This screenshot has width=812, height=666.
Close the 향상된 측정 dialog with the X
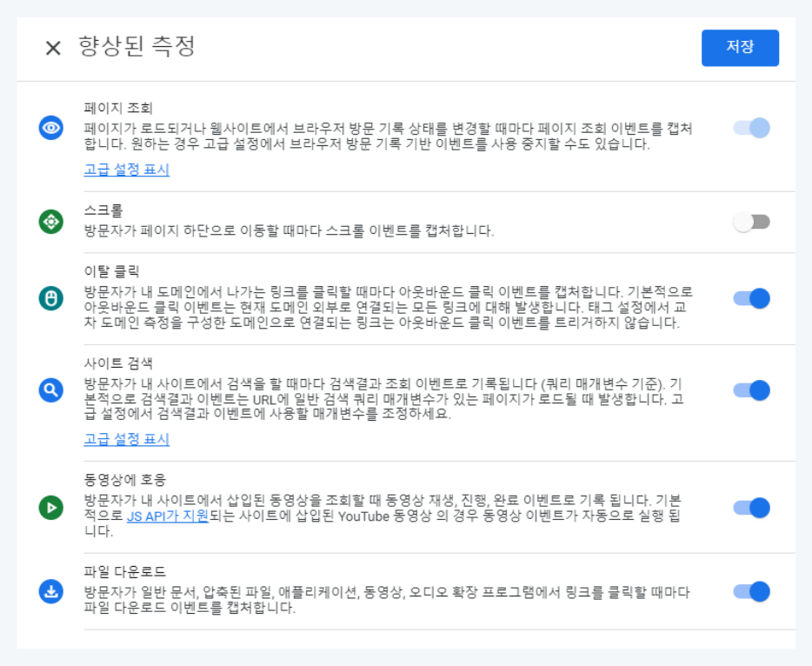[x=53, y=49]
